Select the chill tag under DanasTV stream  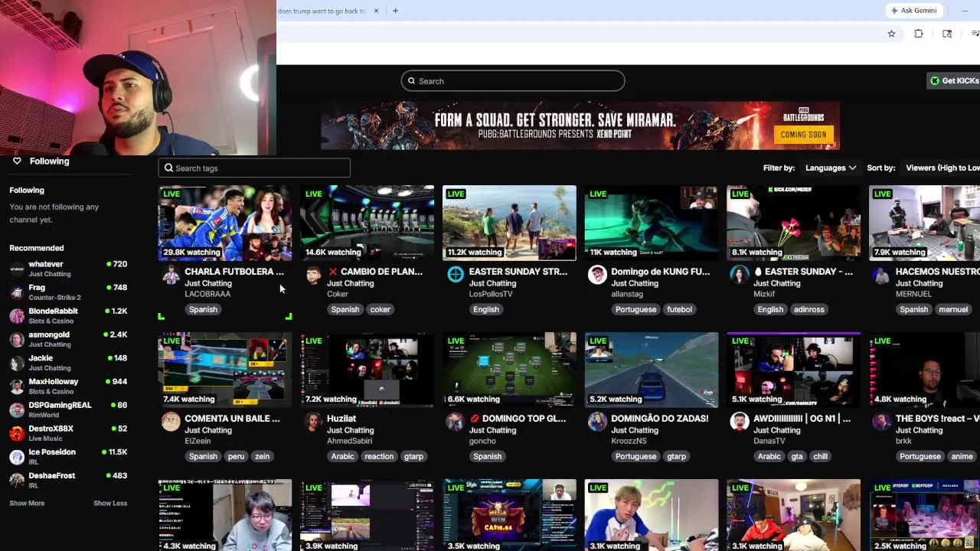coord(821,456)
